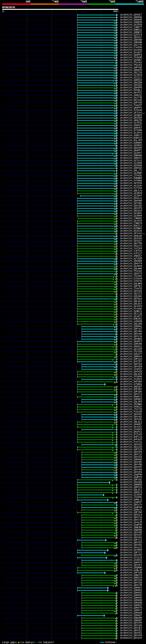
Task: Select hit label UniRef100_Q43299
Action: [131, 349]
